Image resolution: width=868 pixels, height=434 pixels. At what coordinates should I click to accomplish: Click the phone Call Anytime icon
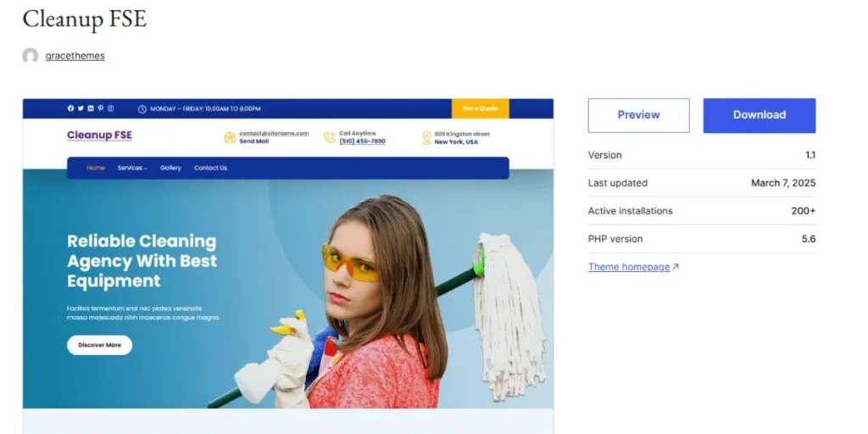pyautogui.click(x=330, y=137)
